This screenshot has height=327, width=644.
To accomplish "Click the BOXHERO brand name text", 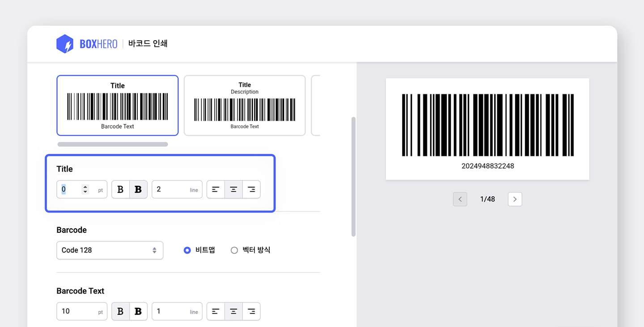I will [x=98, y=44].
